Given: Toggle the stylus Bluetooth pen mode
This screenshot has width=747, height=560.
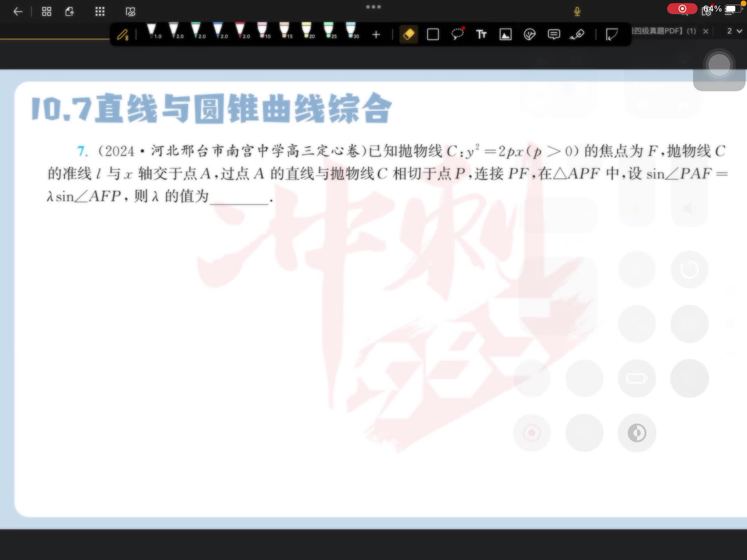Looking at the screenshot, I should pyautogui.click(x=123, y=35).
